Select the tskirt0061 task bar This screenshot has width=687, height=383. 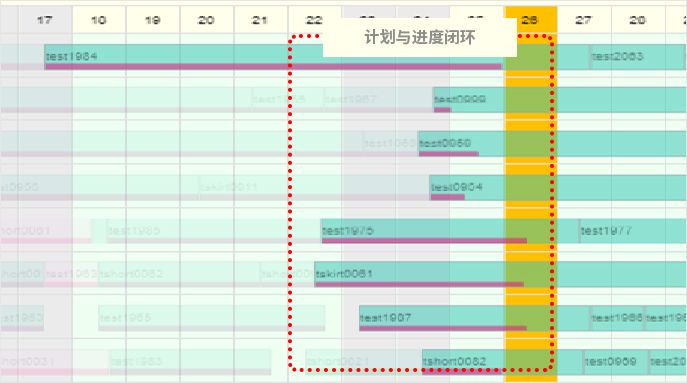[500, 274]
